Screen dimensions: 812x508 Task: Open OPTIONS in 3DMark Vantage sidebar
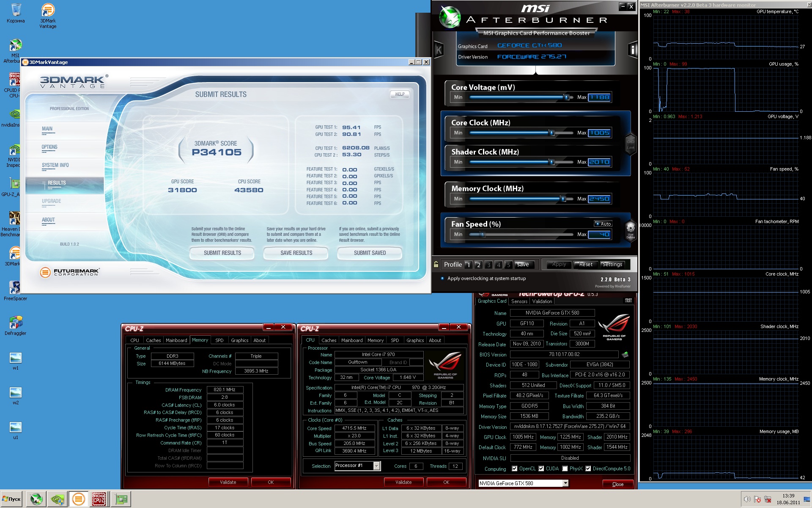pos(49,147)
